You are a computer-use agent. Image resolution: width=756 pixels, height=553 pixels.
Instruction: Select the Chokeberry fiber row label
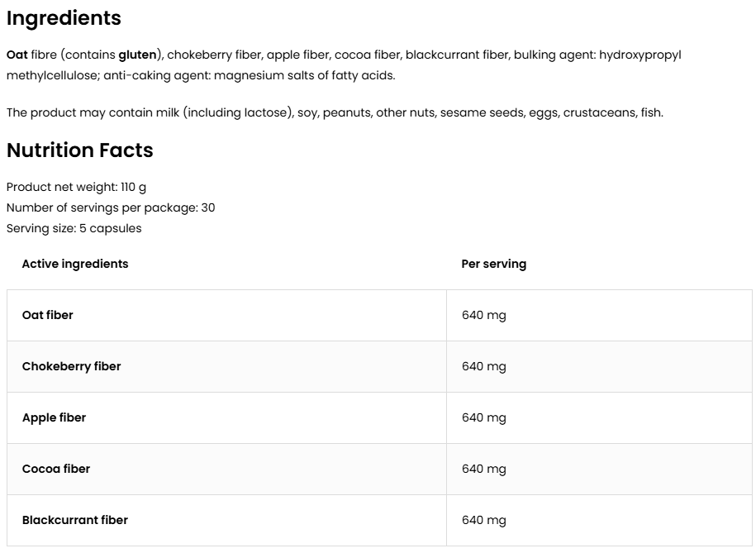click(71, 366)
